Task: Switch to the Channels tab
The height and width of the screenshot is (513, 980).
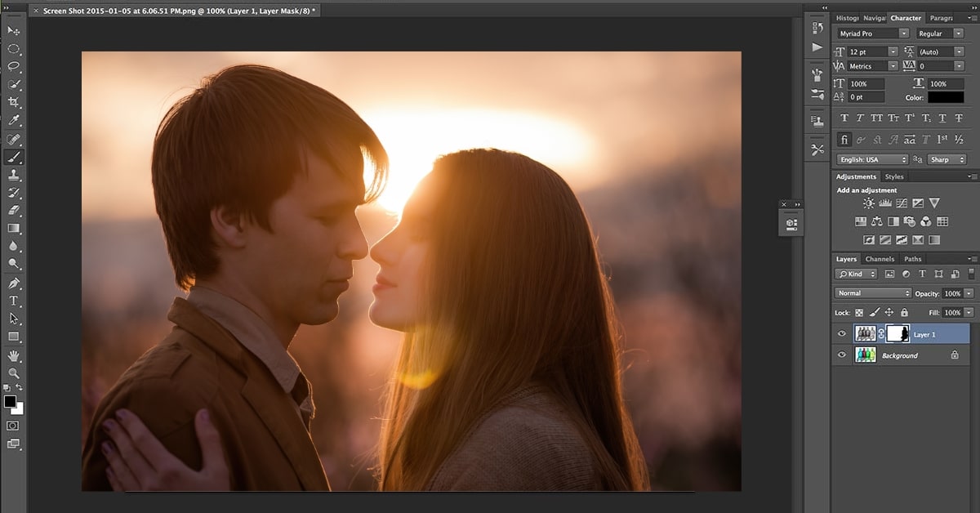Action: pos(880,259)
